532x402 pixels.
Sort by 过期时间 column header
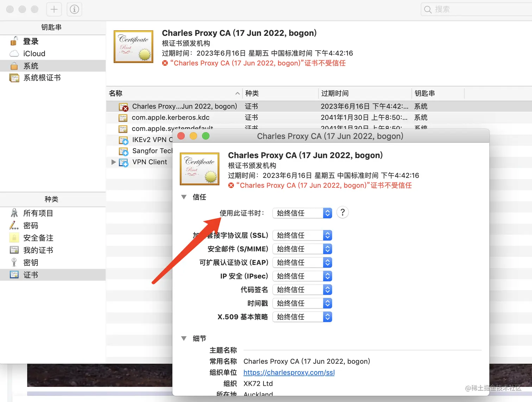tap(365, 93)
